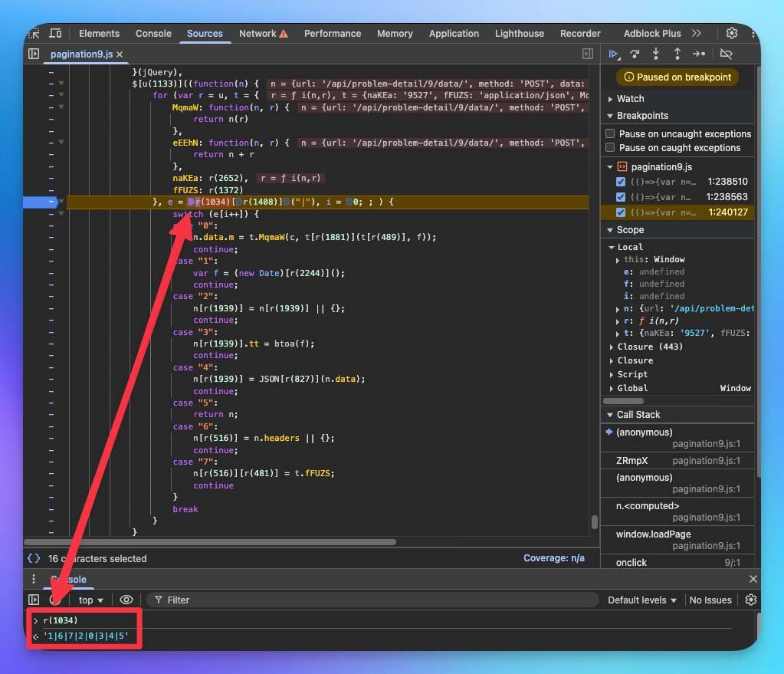Open console settings gear
This screenshot has height=674, width=784.
coord(750,600)
